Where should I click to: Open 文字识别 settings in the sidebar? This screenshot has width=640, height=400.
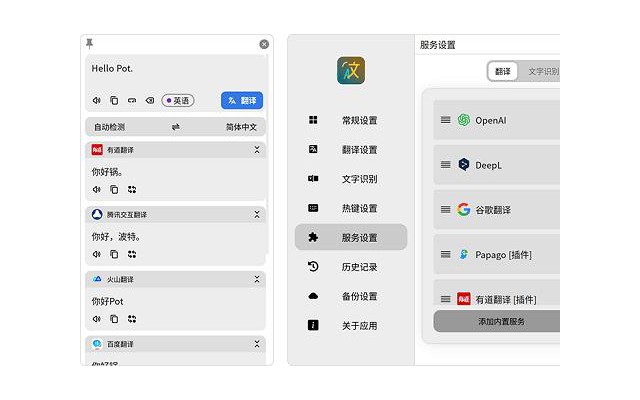click(351, 179)
